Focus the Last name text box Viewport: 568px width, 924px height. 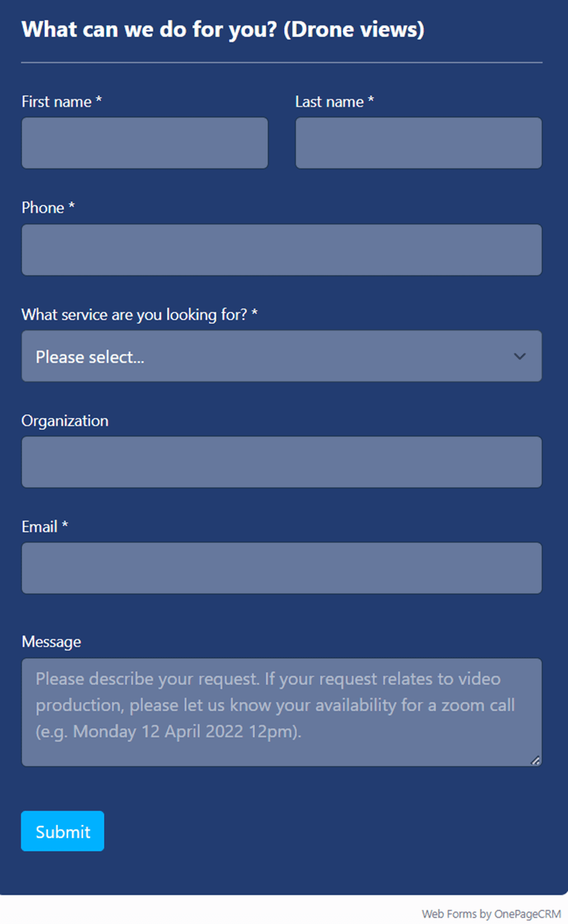tap(418, 143)
